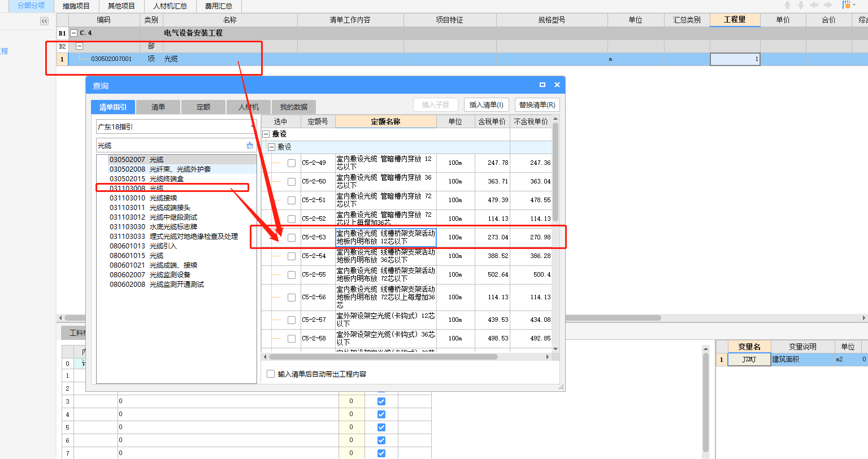Close the 查询 dialog
Viewport: 868px width, 459px height.
pyautogui.click(x=557, y=85)
